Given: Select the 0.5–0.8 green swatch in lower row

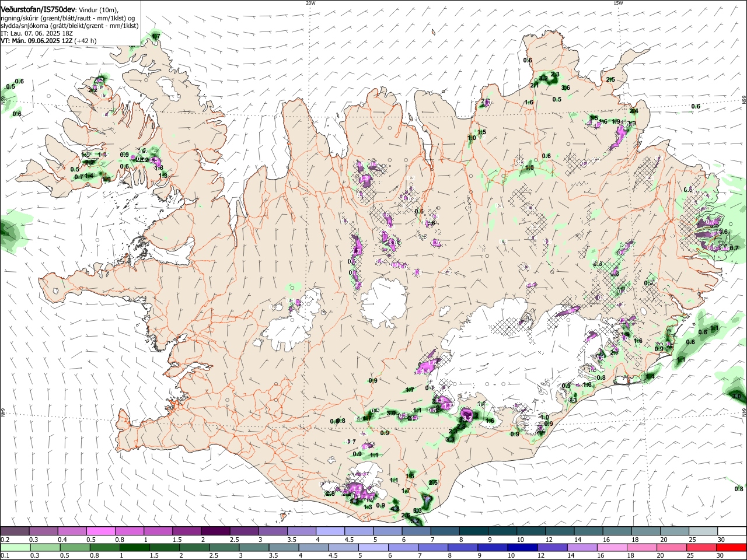Looking at the screenshot, I should (x=75, y=548).
